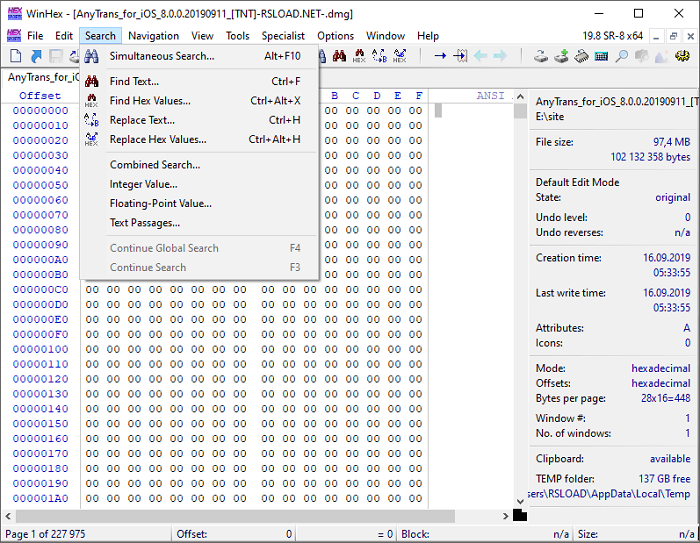Click the scroll up arrow of hex view
The height and width of the screenshot is (543, 700).
point(520,96)
